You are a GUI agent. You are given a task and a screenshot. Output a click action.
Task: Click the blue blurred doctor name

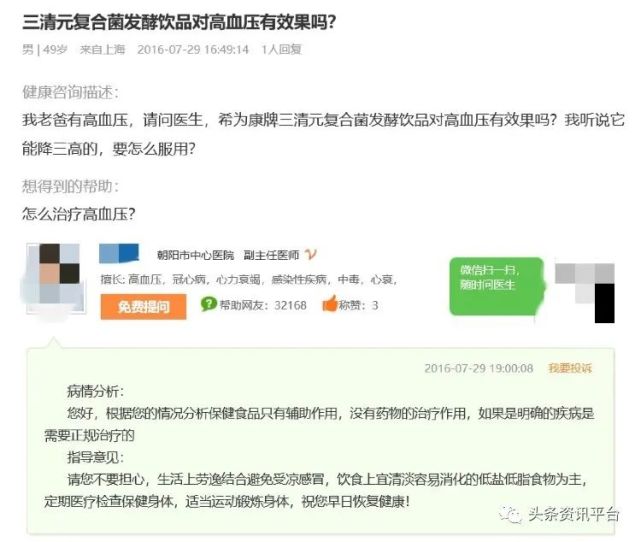tap(119, 253)
